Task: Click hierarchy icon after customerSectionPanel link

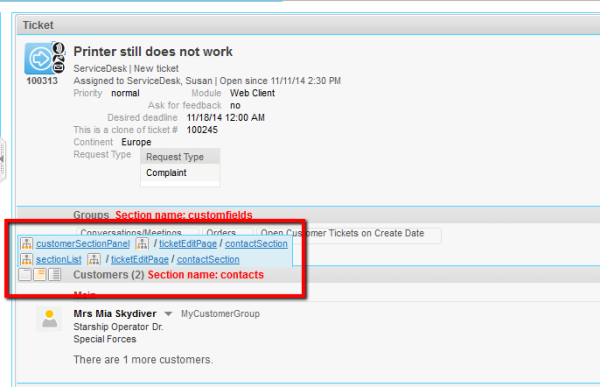Action: click(x=142, y=243)
